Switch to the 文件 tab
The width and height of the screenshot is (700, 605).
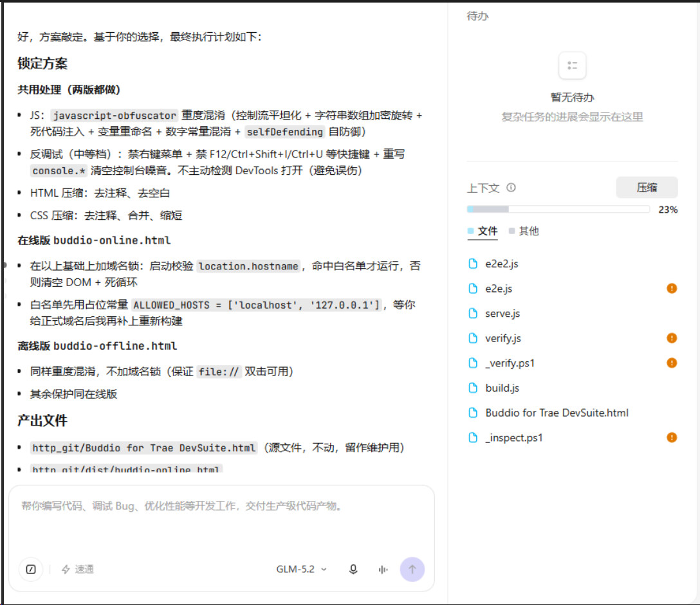[482, 231]
